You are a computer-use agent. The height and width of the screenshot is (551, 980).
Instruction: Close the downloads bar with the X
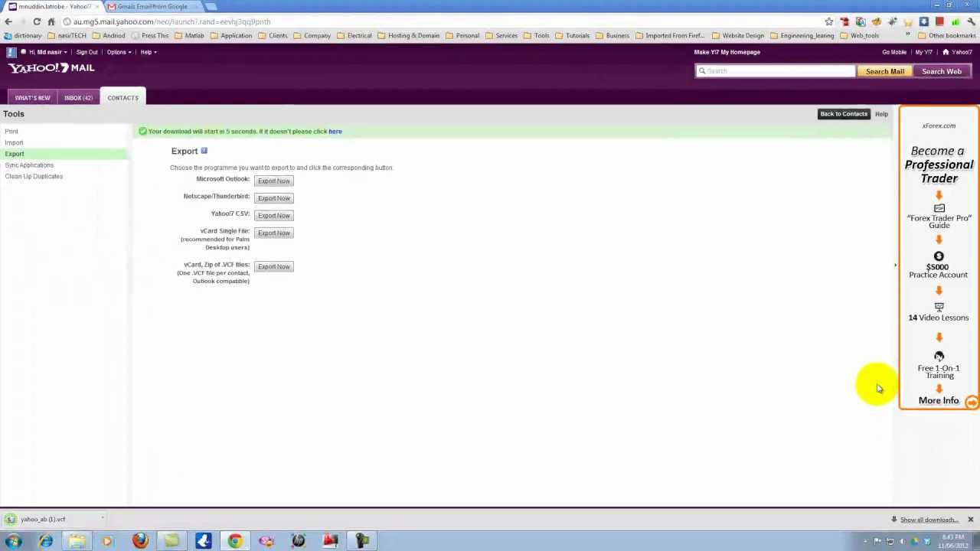tap(970, 520)
